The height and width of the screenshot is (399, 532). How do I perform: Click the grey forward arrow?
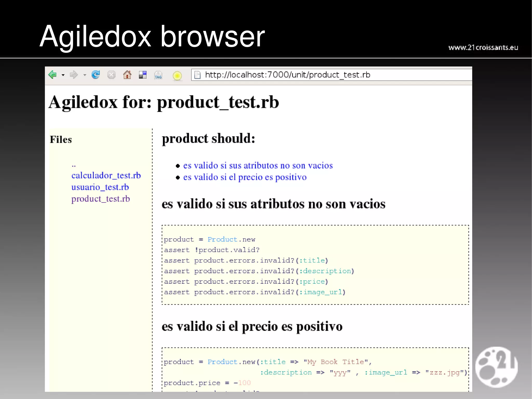pos(74,75)
